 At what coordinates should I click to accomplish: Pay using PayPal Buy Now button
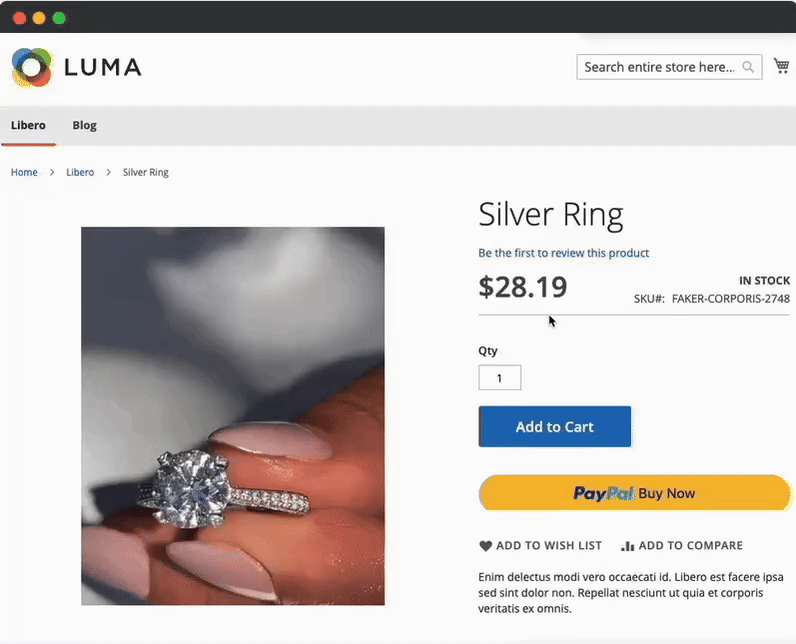point(634,493)
